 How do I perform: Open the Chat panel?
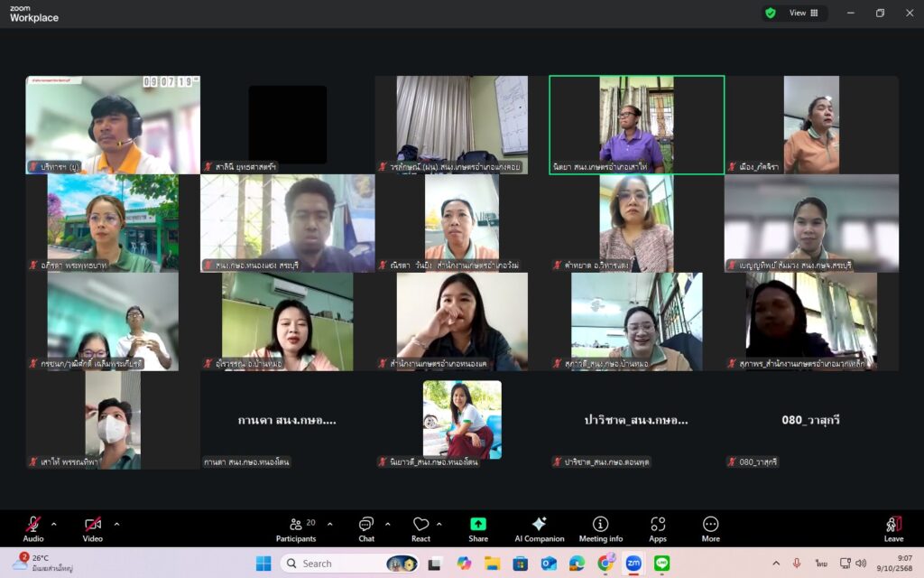(366, 528)
